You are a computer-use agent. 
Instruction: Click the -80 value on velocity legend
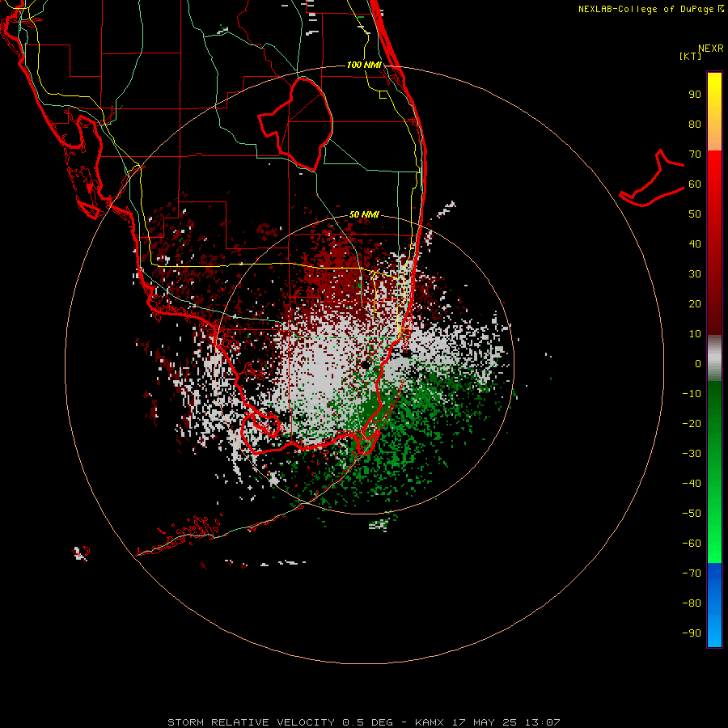coord(692,603)
